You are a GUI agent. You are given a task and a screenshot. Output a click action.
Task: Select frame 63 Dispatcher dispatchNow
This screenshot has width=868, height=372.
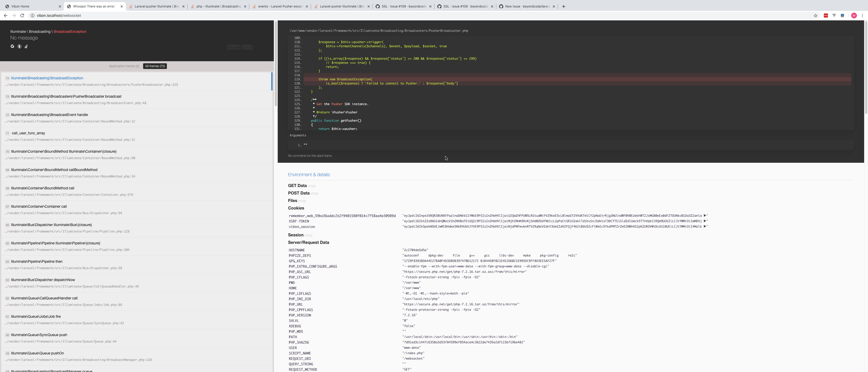(x=136, y=283)
